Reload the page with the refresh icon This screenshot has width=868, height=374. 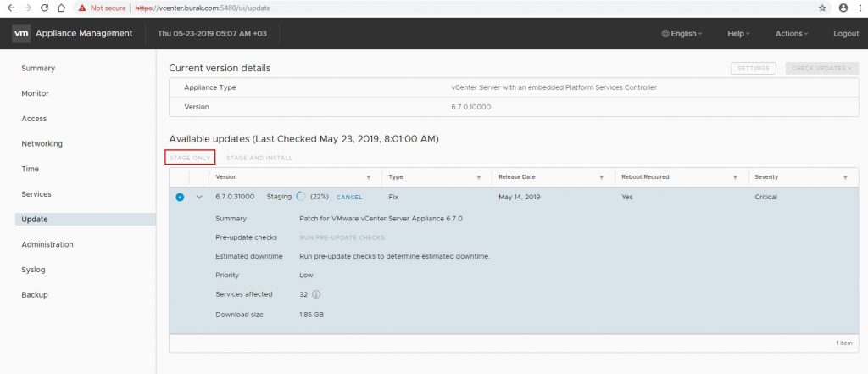pos(45,8)
